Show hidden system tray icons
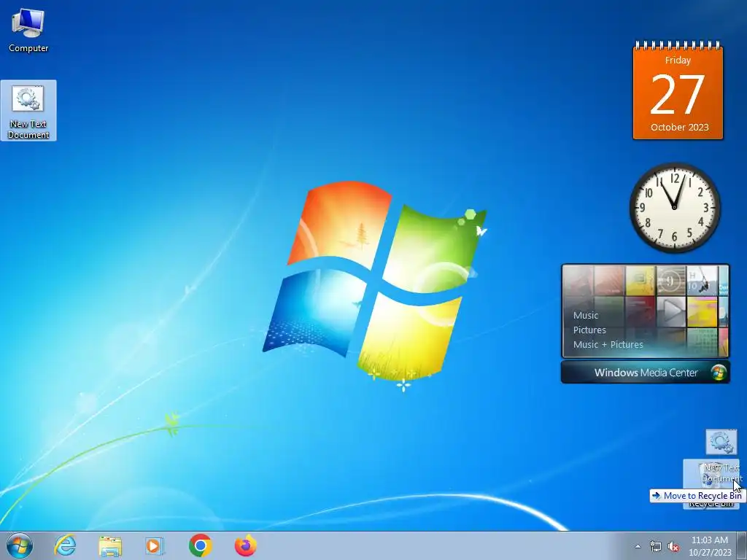Image resolution: width=747 pixels, height=560 pixels. coord(638,547)
